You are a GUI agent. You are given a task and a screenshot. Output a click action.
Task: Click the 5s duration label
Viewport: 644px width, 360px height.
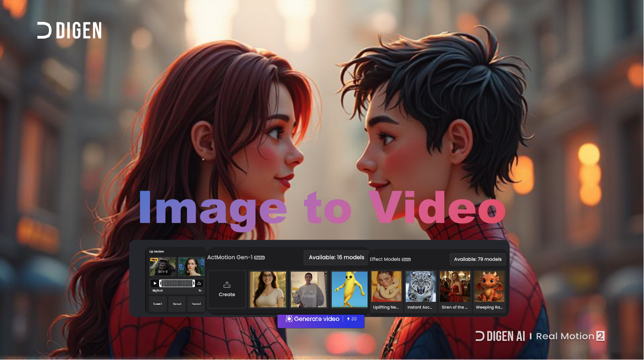pyautogui.click(x=200, y=291)
